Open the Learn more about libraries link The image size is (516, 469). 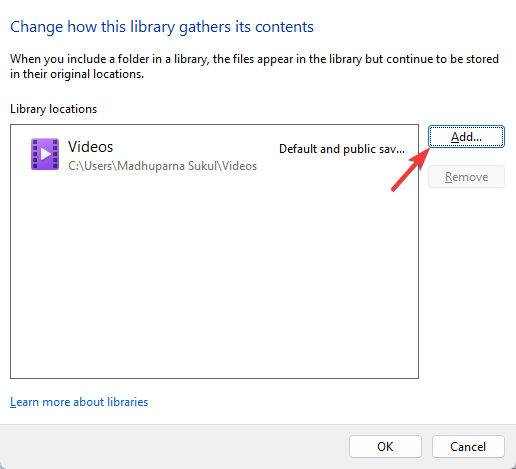(x=79, y=402)
